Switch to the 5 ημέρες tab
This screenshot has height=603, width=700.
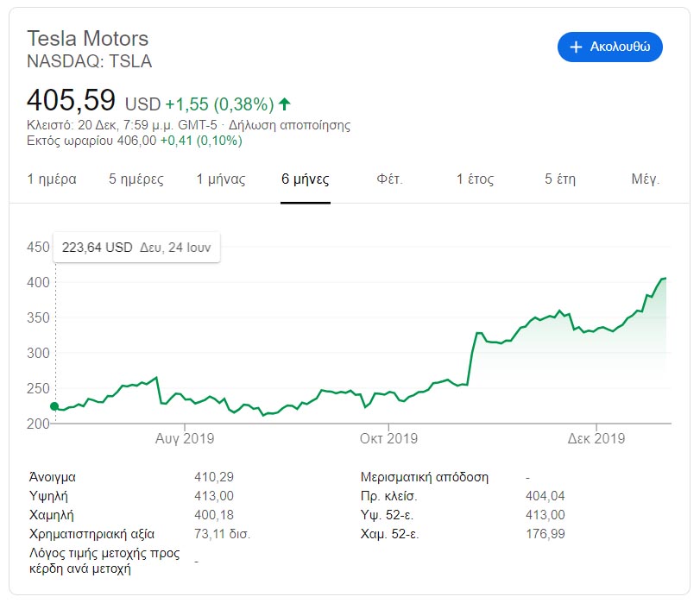136,179
